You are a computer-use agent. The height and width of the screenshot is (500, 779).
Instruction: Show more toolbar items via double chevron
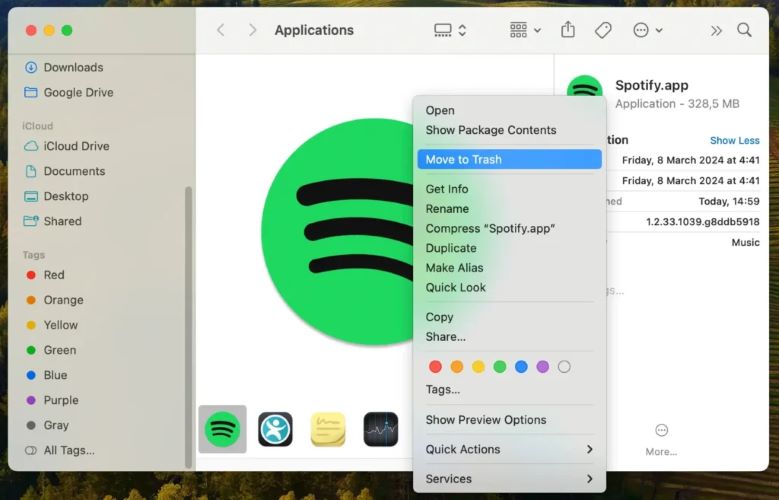[716, 31]
